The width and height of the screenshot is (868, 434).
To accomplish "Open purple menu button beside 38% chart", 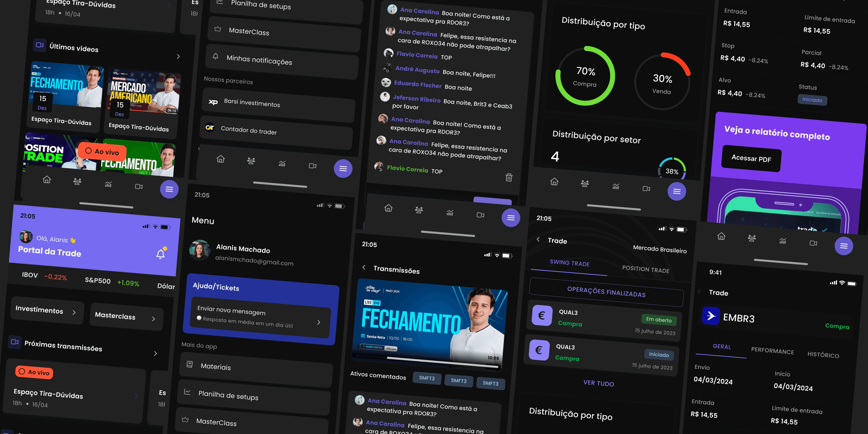I will click(677, 191).
